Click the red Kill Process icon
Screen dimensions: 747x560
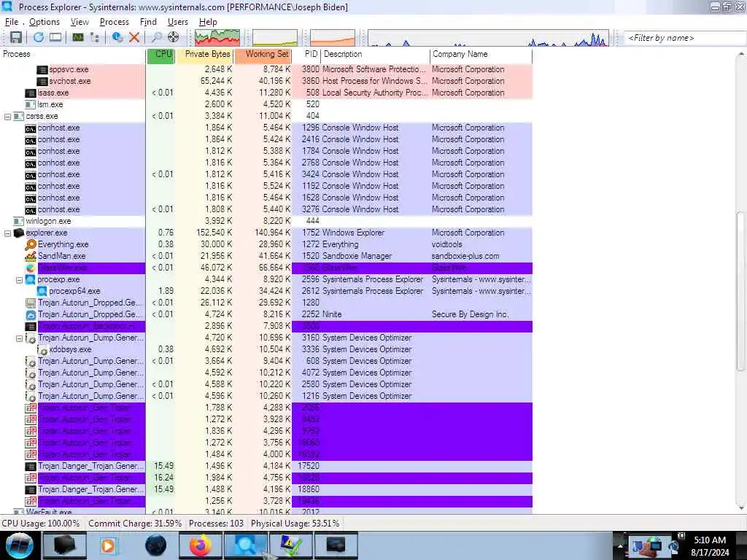(x=134, y=37)
